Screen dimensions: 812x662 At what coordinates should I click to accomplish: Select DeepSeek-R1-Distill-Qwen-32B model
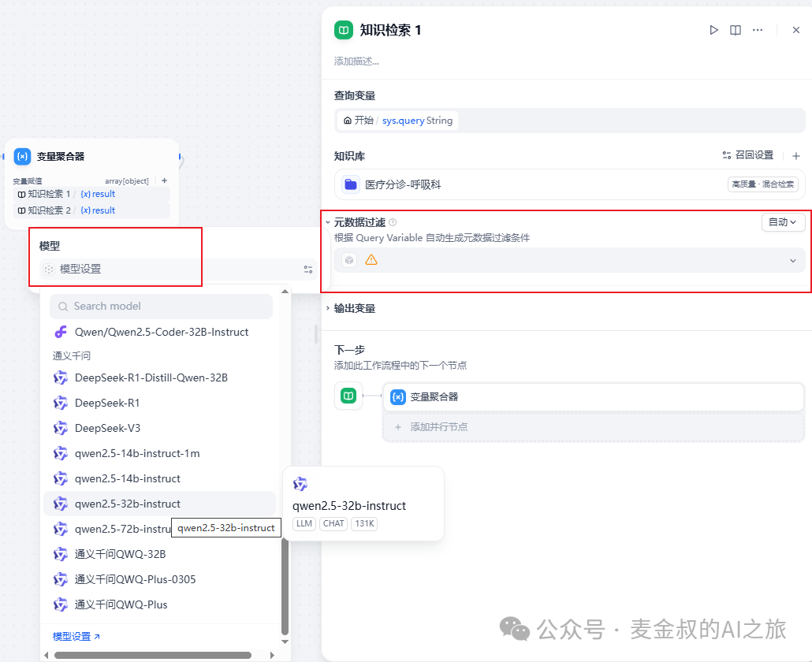(x=159, y=377)
